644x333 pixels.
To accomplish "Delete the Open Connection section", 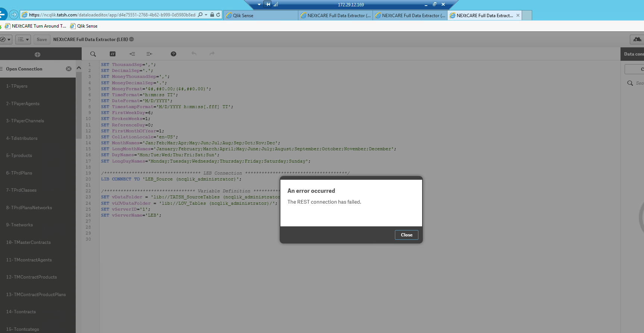I will coord(69,69).
